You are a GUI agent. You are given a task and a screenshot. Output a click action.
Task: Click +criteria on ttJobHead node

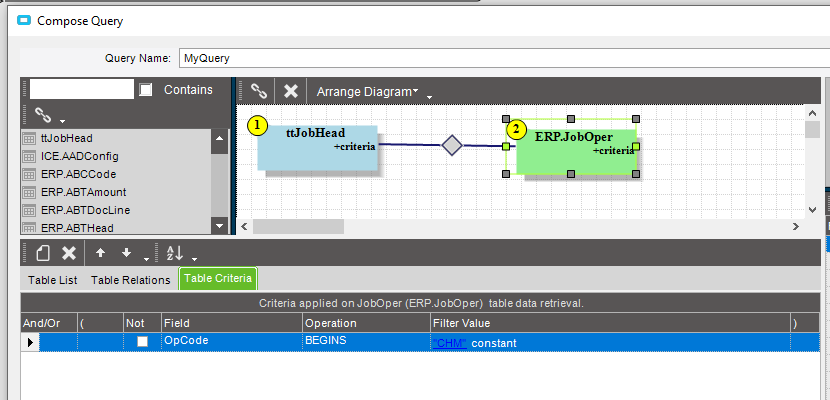(354, 147)
